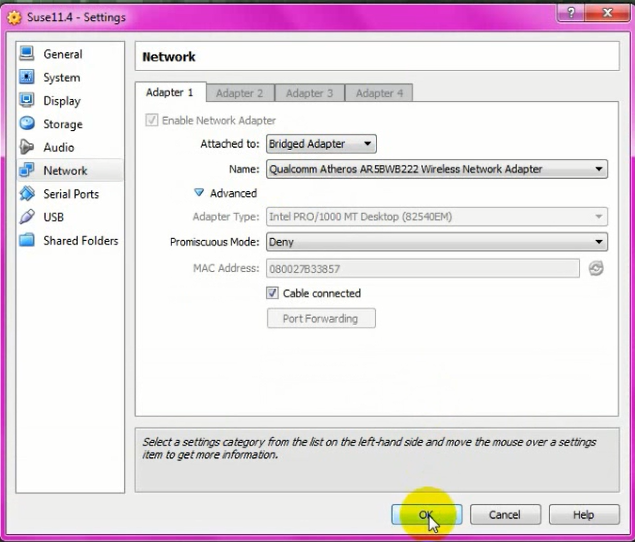The image size is (635, 542).
Task: Open the General settings label
Action: click(x=63, y=54)
